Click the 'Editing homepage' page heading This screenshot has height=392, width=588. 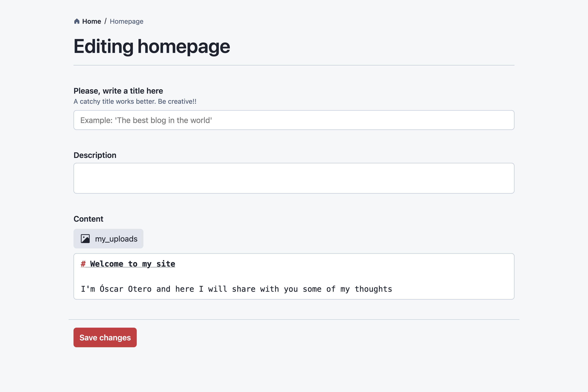point(152,46)
